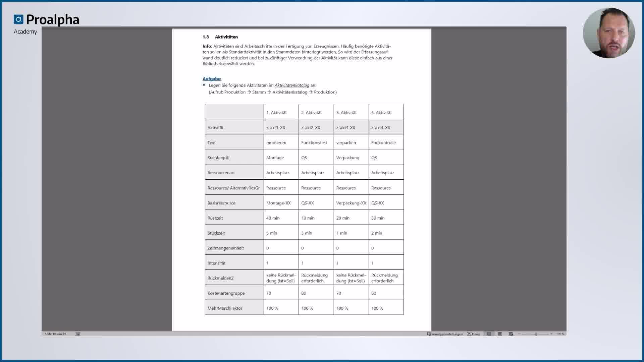644x362 pixels.
Task: Open zoom dialog via 100 % label
Action: pos(560,334)
